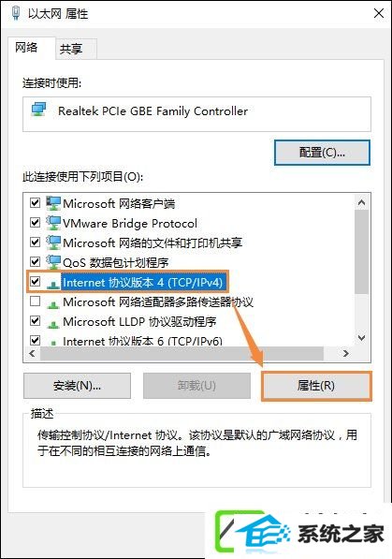Click the list's scroll down arrow

(362, 338)
